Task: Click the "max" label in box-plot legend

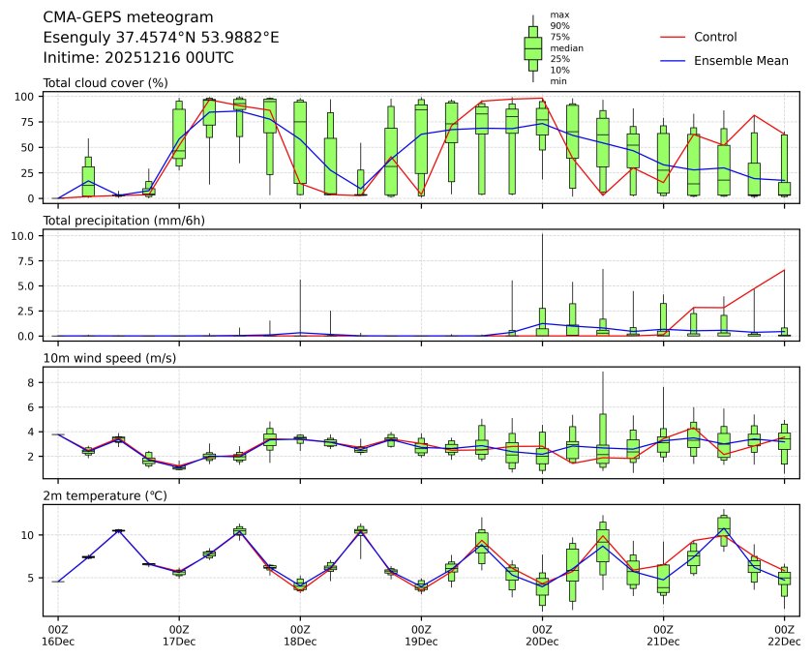Action: click(x=557, y=15)
